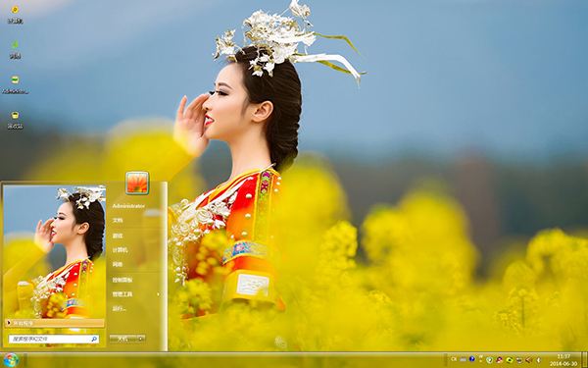Open 计算机 (Computer) in the Start menu

pyautogui.click(x=120, y=250)
